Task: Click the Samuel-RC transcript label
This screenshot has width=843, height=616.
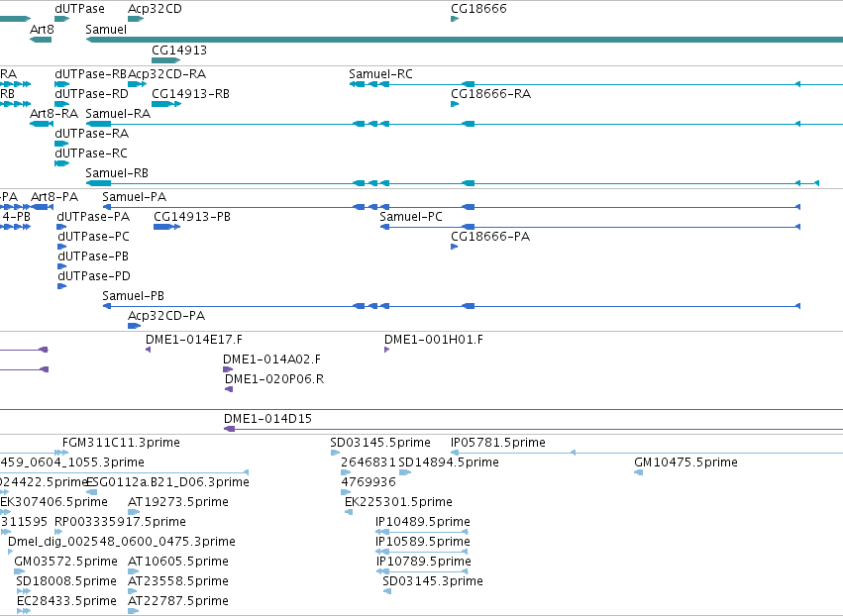Action: pyautogui.click(x=380, y=73)
